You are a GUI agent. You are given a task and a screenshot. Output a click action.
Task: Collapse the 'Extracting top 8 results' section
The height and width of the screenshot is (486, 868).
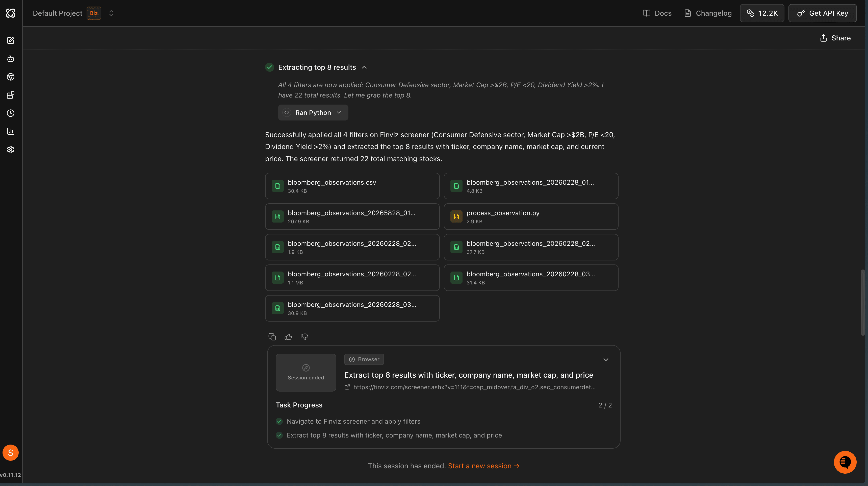[364, 67]
